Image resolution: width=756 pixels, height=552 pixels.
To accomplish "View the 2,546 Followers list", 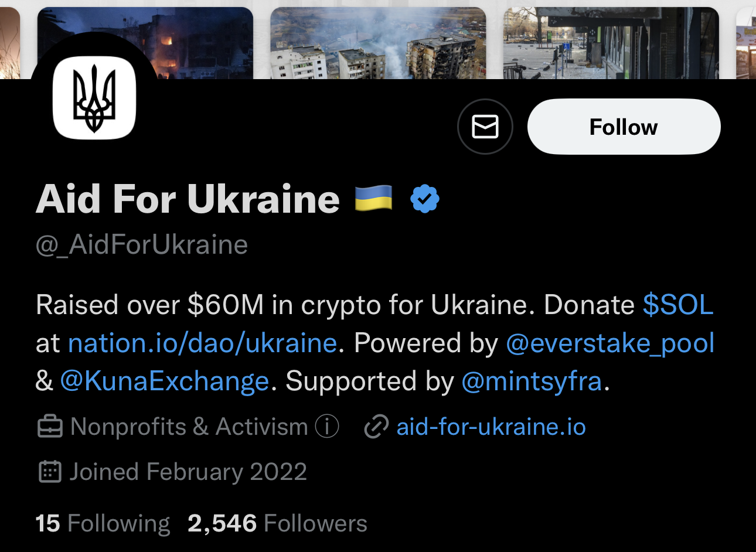I will [276, 523].
